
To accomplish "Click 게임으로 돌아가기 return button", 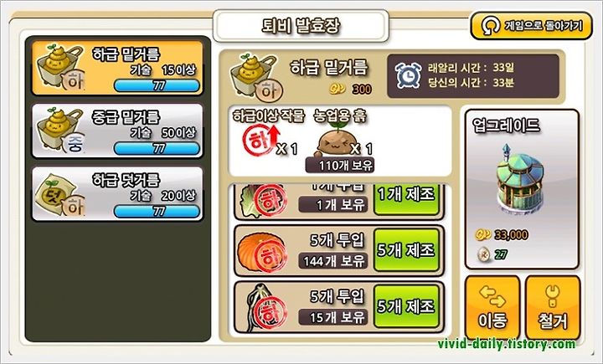I will coord(532,26).
